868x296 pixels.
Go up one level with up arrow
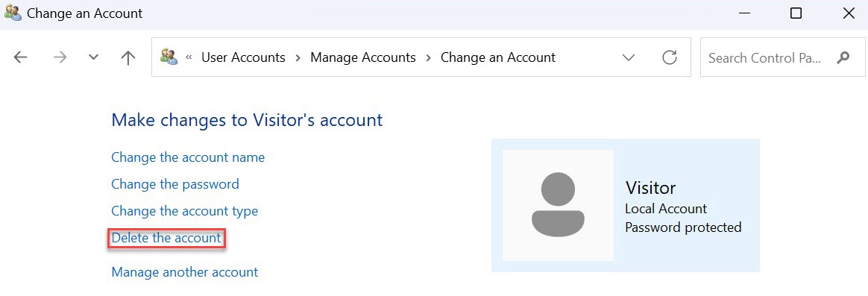coord(128,57)
